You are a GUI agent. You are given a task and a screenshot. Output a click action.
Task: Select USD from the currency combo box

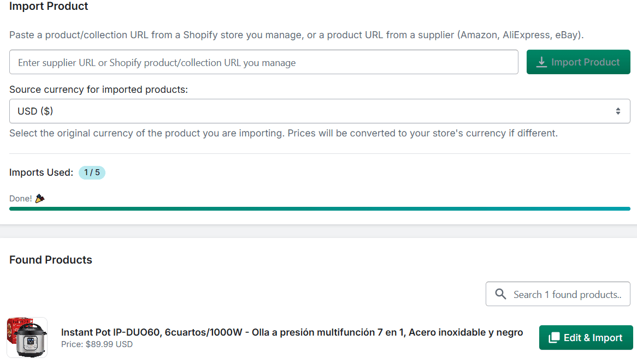(x=320, y=111)
